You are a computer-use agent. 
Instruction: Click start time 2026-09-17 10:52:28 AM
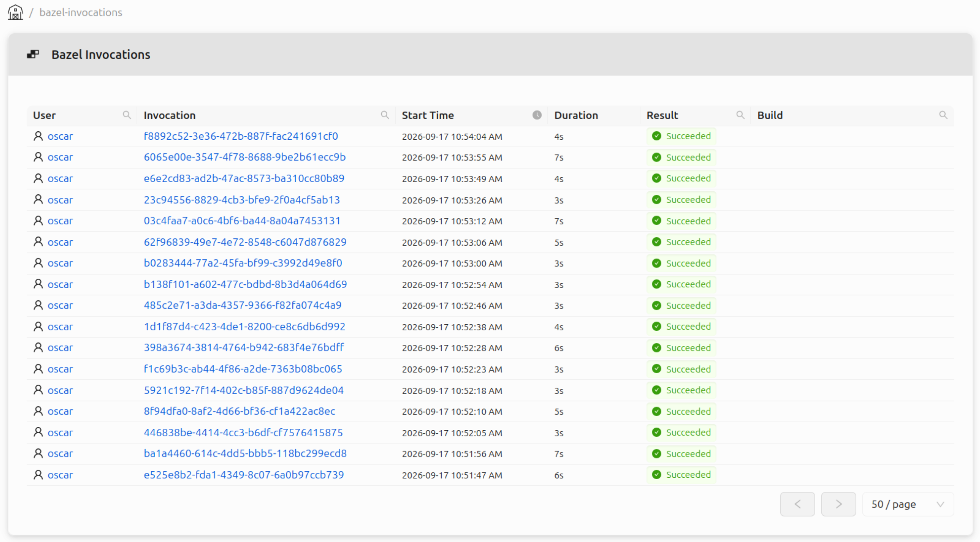tap(452, 348)
